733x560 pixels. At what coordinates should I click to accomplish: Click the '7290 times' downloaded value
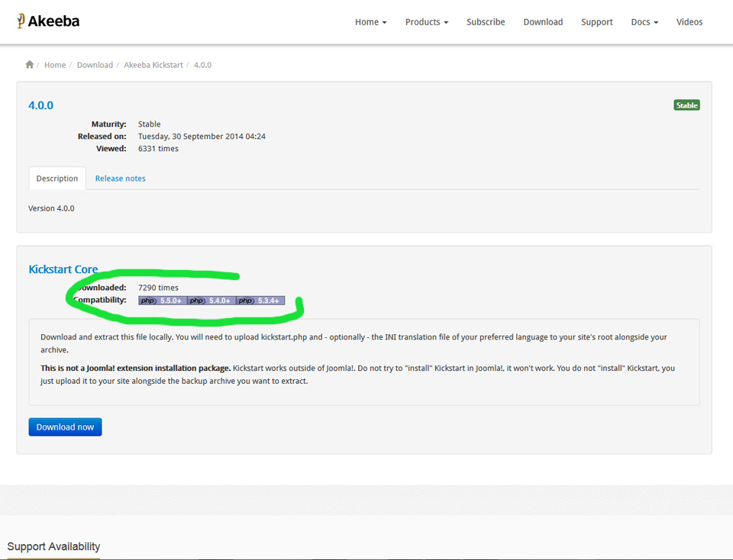[x=158, y=288]
